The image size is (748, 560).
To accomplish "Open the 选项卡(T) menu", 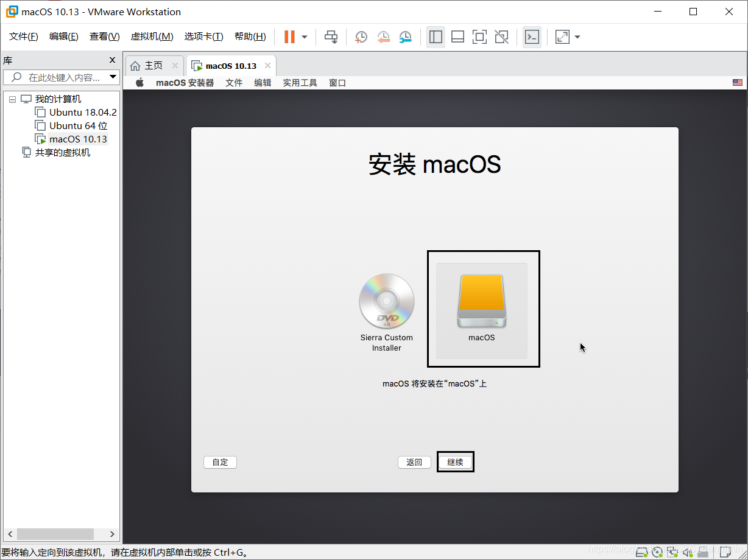I will pos(204,37).
